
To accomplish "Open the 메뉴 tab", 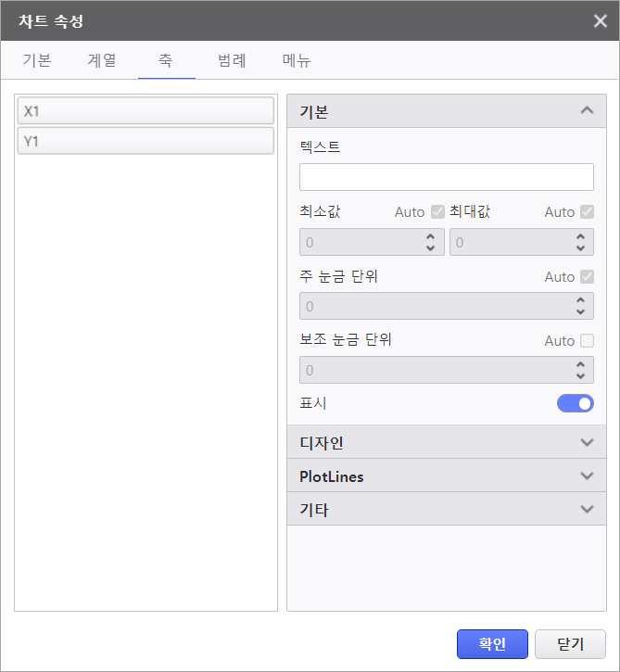I will point(297,61).
